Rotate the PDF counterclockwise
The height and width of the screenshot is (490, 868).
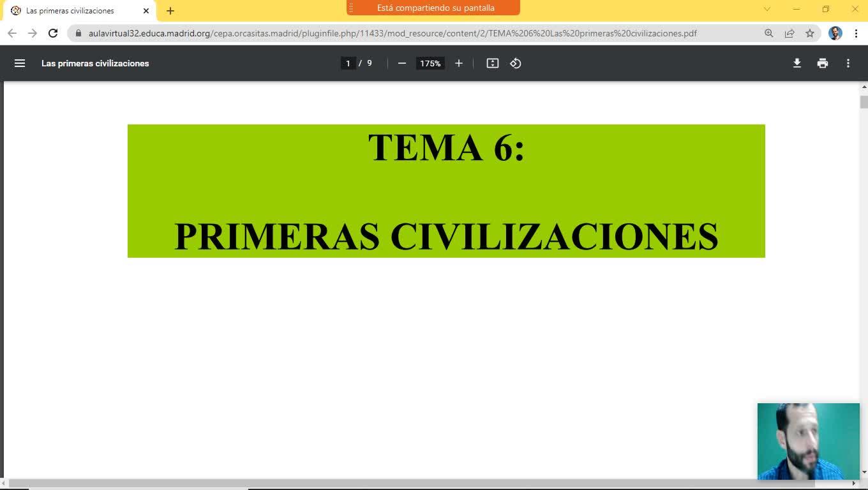(x=516, y=63)
